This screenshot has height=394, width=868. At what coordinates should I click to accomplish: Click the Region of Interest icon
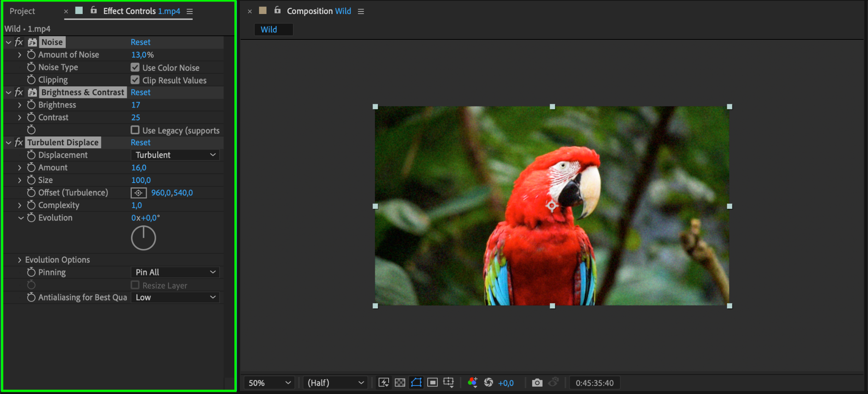pyautogui.click(x=432, y=383)
